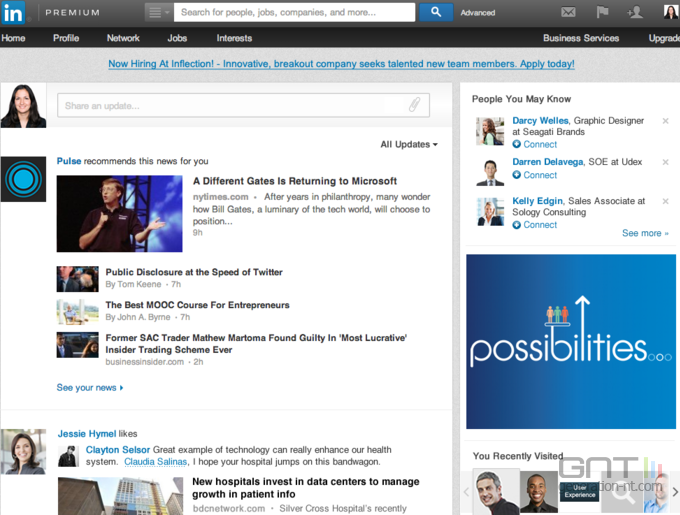Dismiss Kelly Edgin suggestion

point(665,201)
